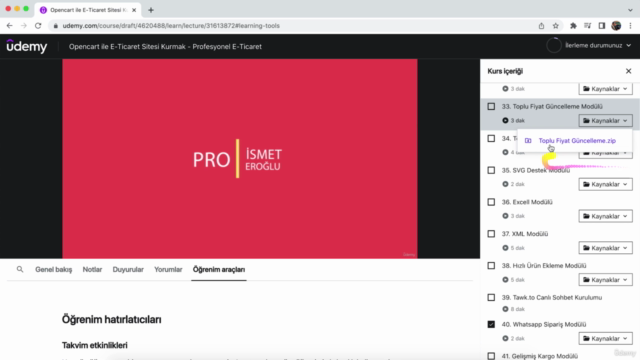This screenshot has height=360, width=640.
Task: Toggle the browser side panel icon
Action: pos(602,26)
